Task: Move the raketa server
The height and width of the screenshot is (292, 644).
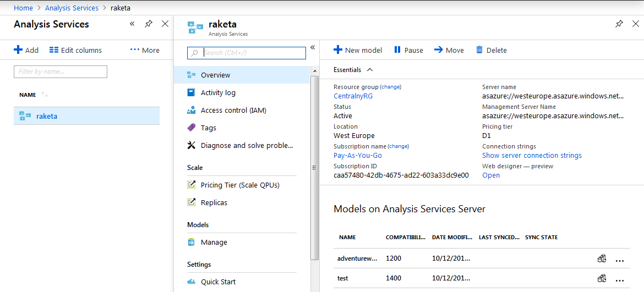Action: click(449, 50)
